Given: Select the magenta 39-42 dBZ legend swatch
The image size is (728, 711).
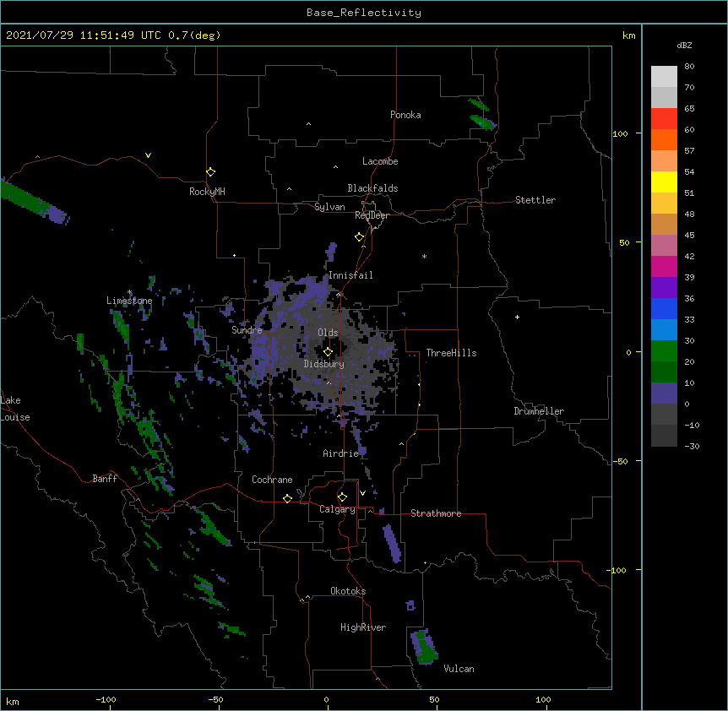Looking at the screenshot, I should point(664,266).
